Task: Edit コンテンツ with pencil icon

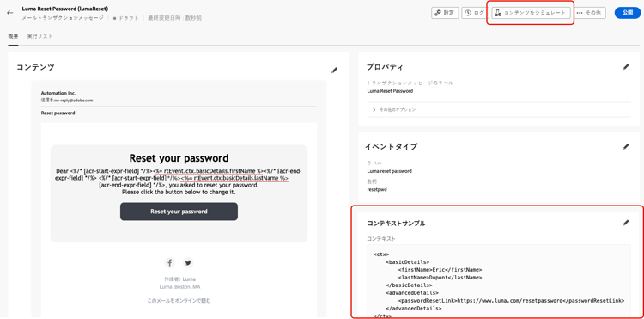Action: pos(334,71)
